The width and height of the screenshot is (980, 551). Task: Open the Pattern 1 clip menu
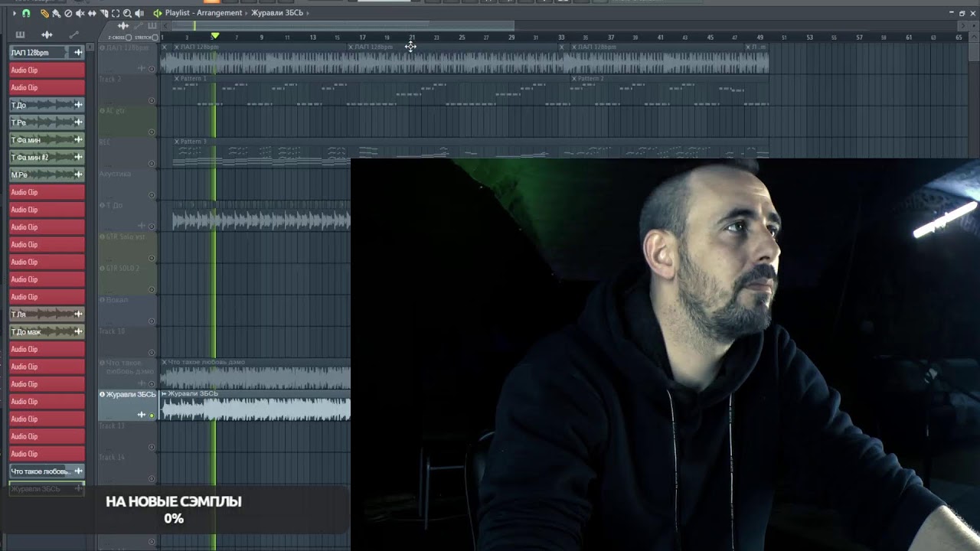click(177, 79)
